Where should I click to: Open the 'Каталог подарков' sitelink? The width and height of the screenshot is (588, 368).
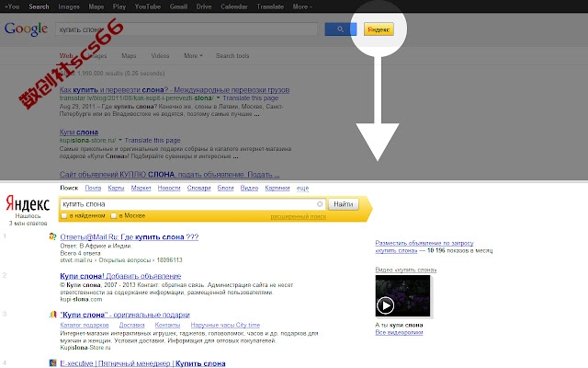[x=85, y=325]
